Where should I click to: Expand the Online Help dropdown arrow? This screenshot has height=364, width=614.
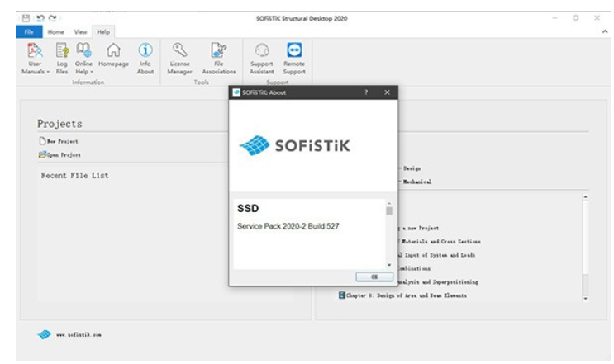(92, 72)
